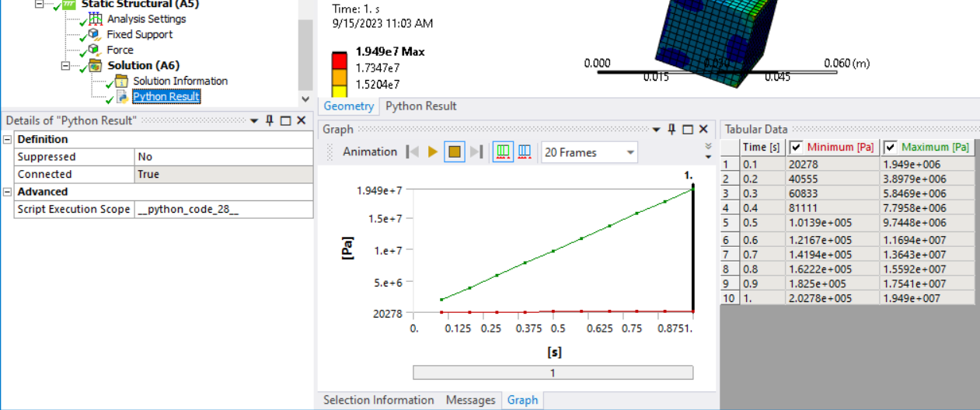Click the Solution (A6) node

[144, 65]
